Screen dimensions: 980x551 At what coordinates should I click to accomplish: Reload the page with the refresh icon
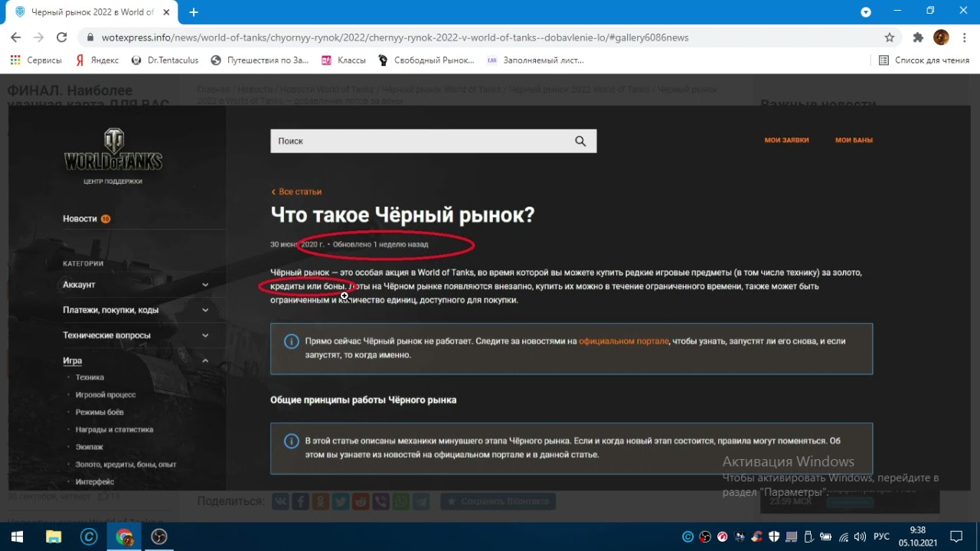(x=62, y=37)
